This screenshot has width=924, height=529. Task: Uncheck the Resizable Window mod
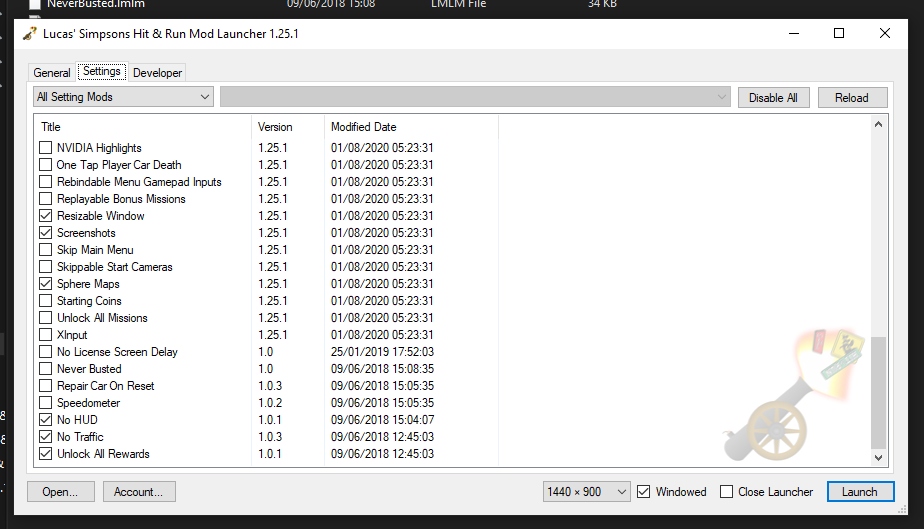tap(45, 216)
